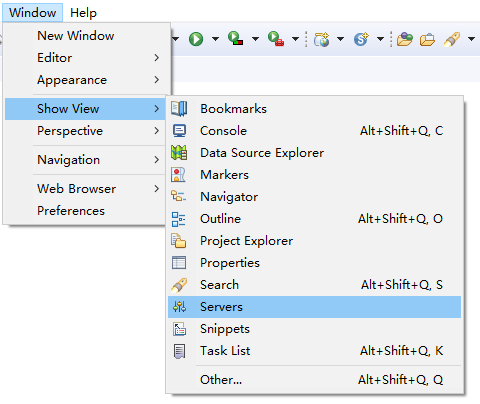Open the Web Browser submenu
Image resolution: width=480 pixels, height=404 pixels.
coord(85,189)
